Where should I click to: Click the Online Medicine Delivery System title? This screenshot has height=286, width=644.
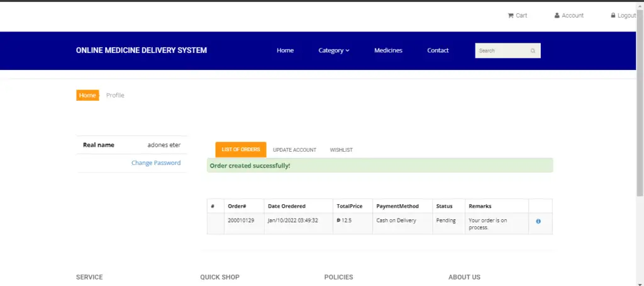[x=142, y=50]
